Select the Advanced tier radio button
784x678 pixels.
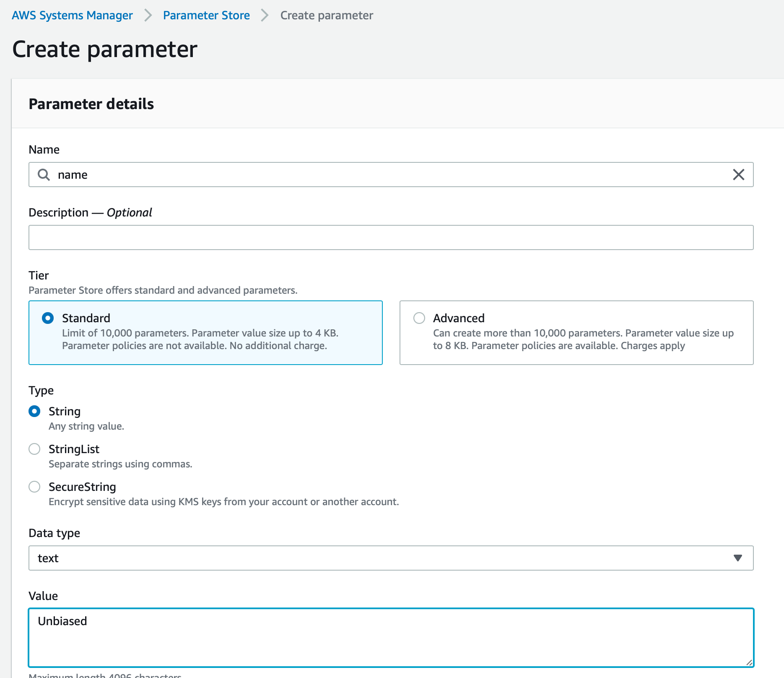419,318
